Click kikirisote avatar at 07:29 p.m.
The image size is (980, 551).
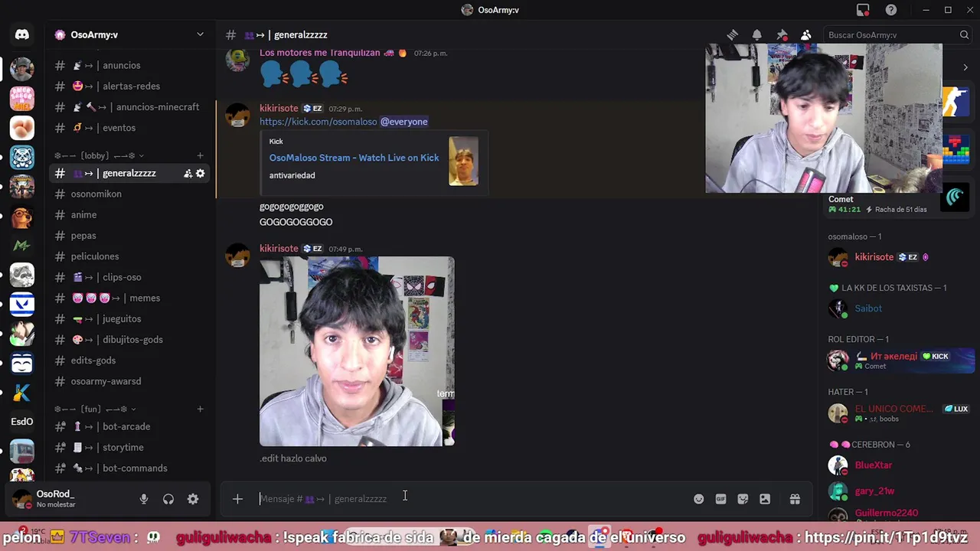[237, 116]
